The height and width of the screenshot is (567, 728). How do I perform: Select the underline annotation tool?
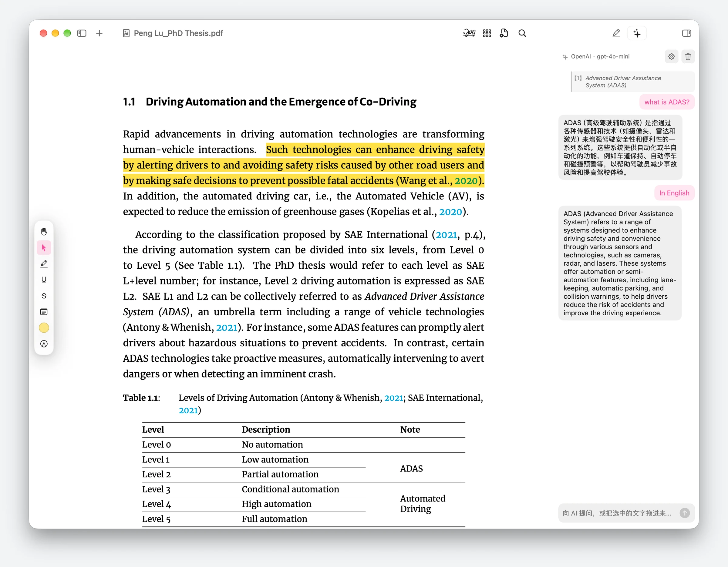[44, 280]
